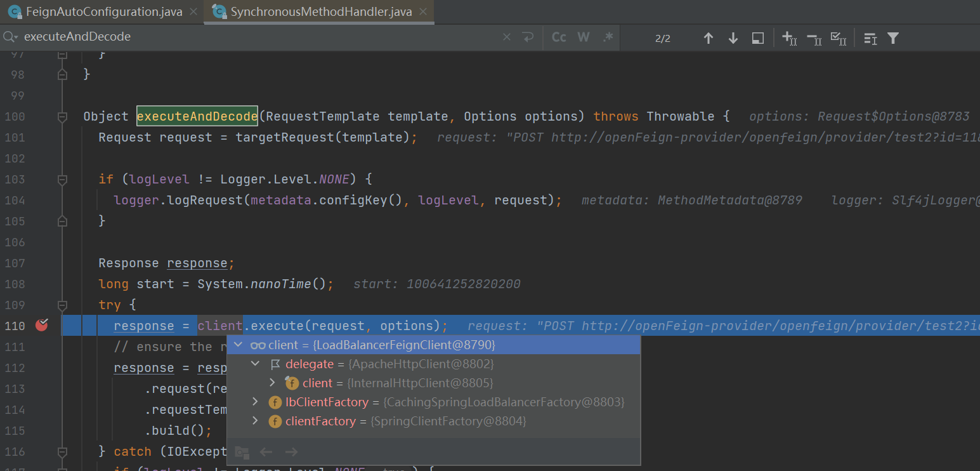
Task: Click line number 107 in gutter
Action: (x=14, y=263)
